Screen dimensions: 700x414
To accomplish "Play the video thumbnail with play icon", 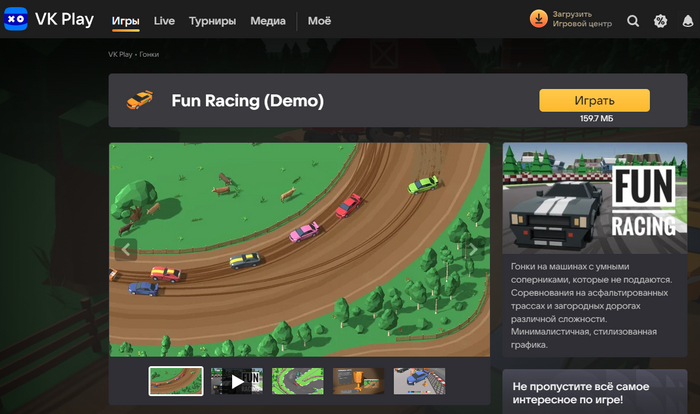I will point(237,381).
